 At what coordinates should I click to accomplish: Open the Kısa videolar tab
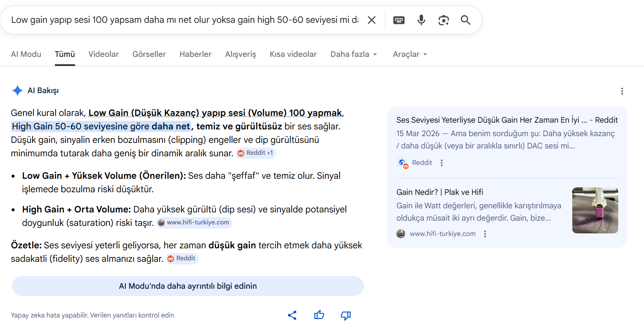293,54
